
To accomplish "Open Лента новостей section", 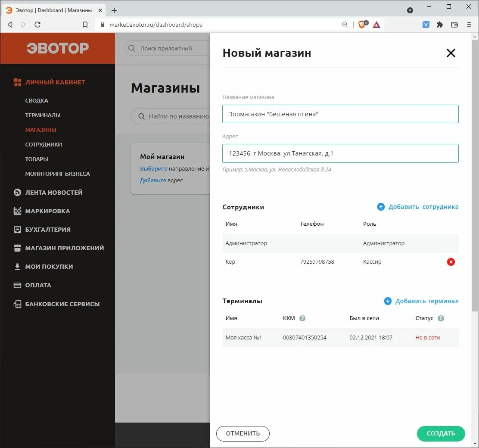I will click(54, 193).
